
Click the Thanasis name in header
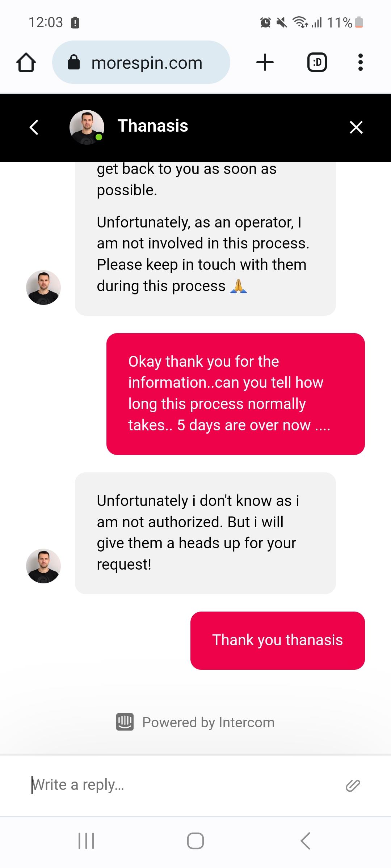click(153, 126)
